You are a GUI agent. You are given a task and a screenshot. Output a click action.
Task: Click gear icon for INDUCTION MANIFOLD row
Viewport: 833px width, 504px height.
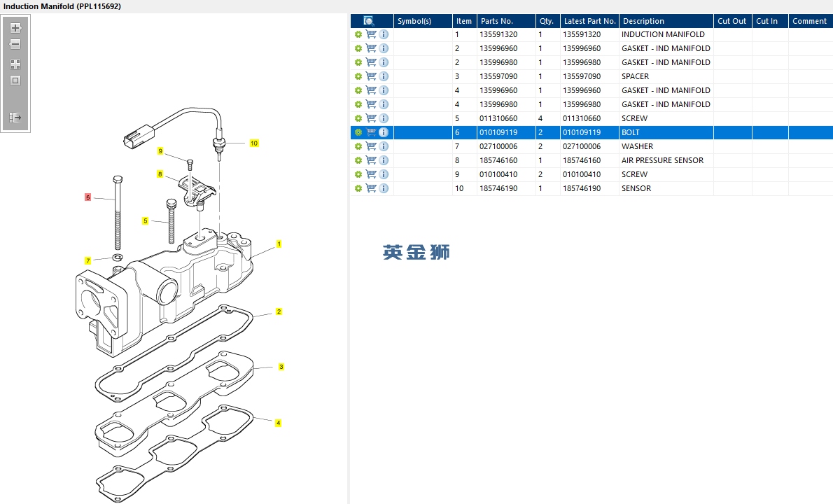(358, 34)
